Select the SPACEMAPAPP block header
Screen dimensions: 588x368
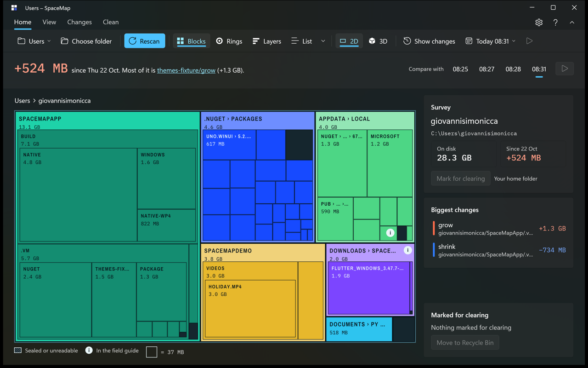pos(108,121)
